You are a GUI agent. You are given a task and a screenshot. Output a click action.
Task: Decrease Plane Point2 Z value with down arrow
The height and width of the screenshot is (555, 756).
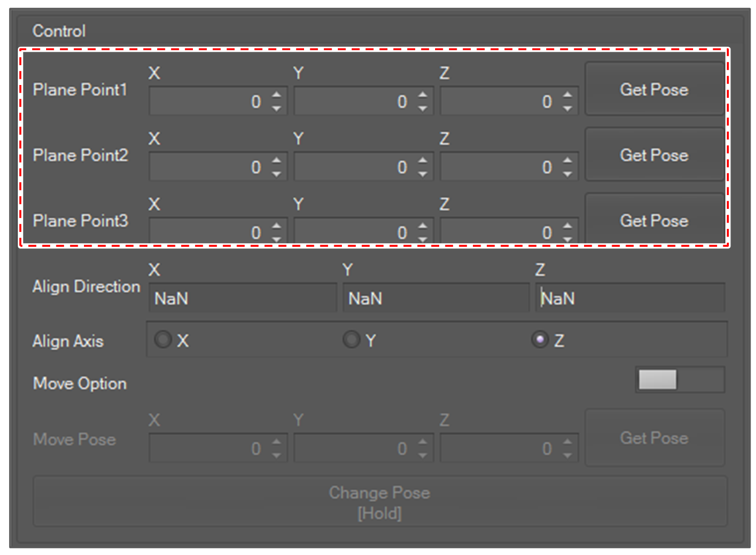point(567,174)
